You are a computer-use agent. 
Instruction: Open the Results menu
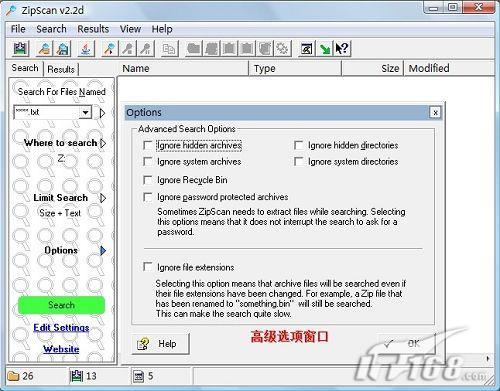[93, 29]
